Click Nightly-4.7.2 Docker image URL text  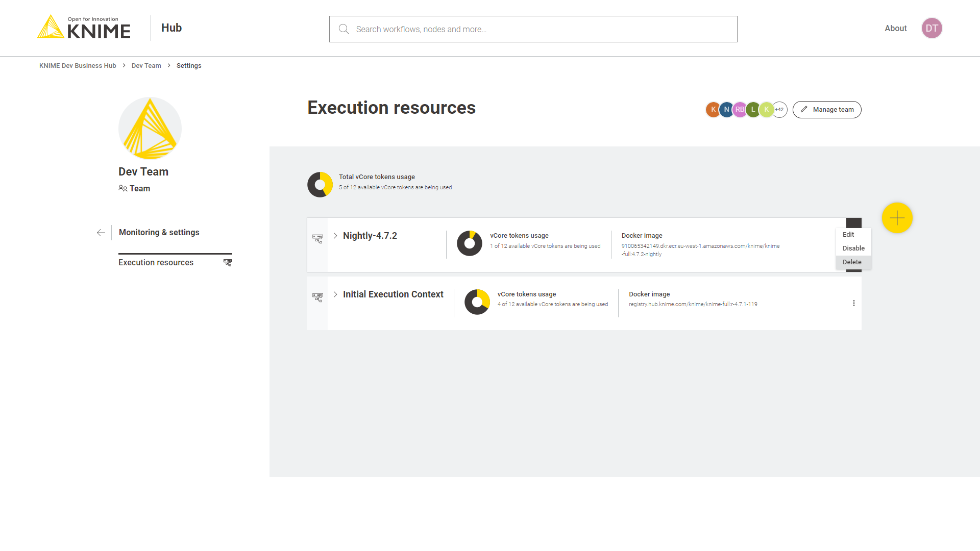700,250
